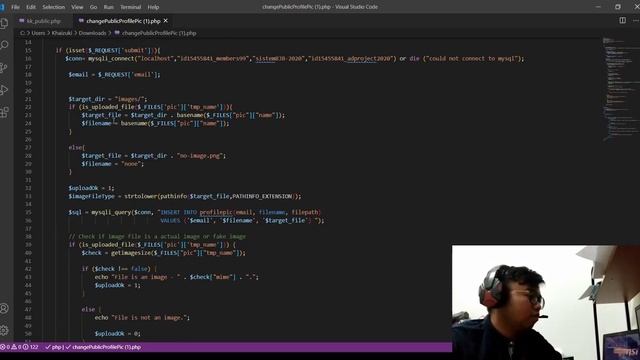Image resolution: width=640 pixels, height=360 pixels.
Task: Switch to the kk_public.php tab
Action: coord(44,21)
